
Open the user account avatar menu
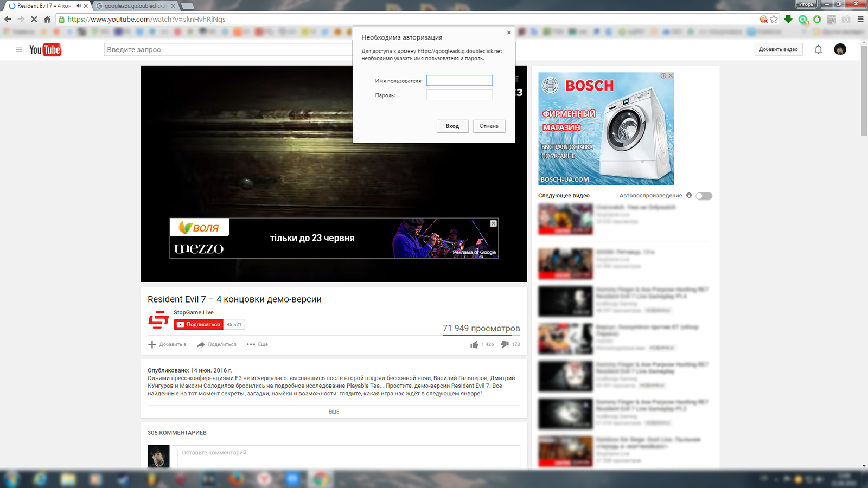coord(840,49)
